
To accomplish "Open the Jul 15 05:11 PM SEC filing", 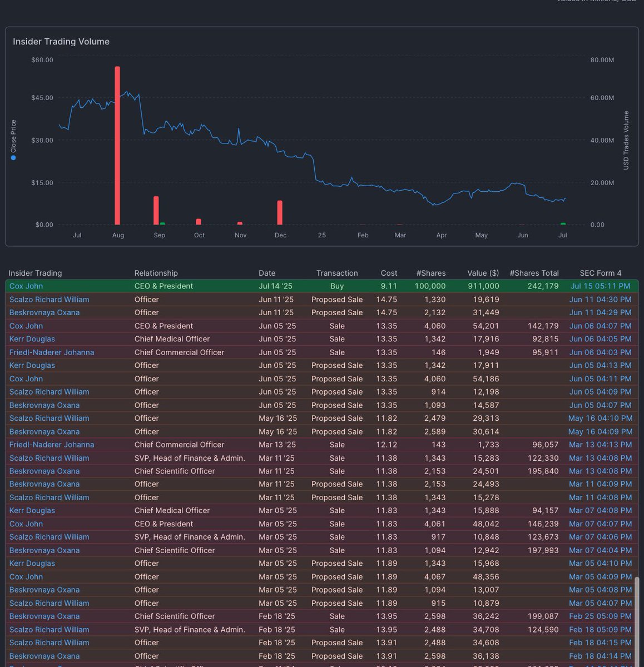I will pyautogui.click(x=601, y=286).
